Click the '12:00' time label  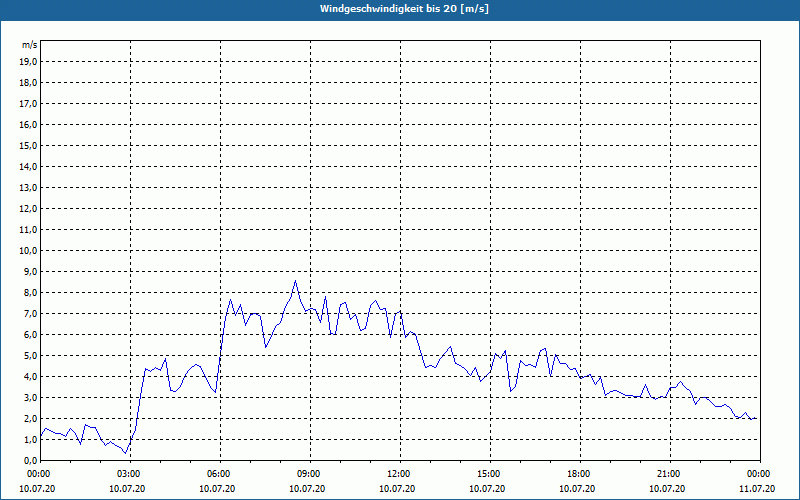point(400,474)
